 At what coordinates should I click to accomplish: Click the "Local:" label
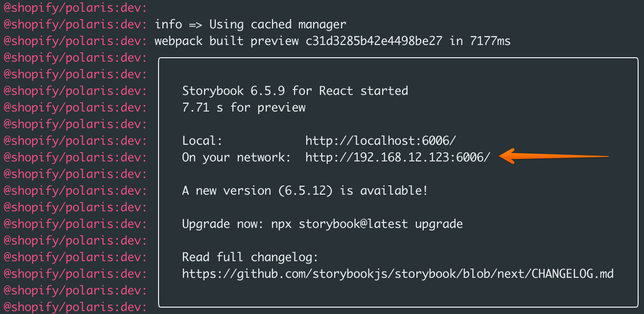pyautogui.click(x=202, y=141)
